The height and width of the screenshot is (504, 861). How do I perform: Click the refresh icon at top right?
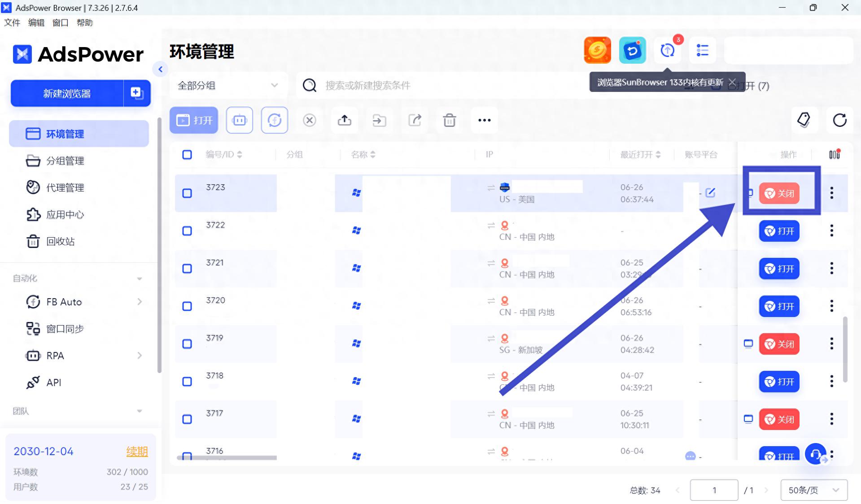click(839, 120)
